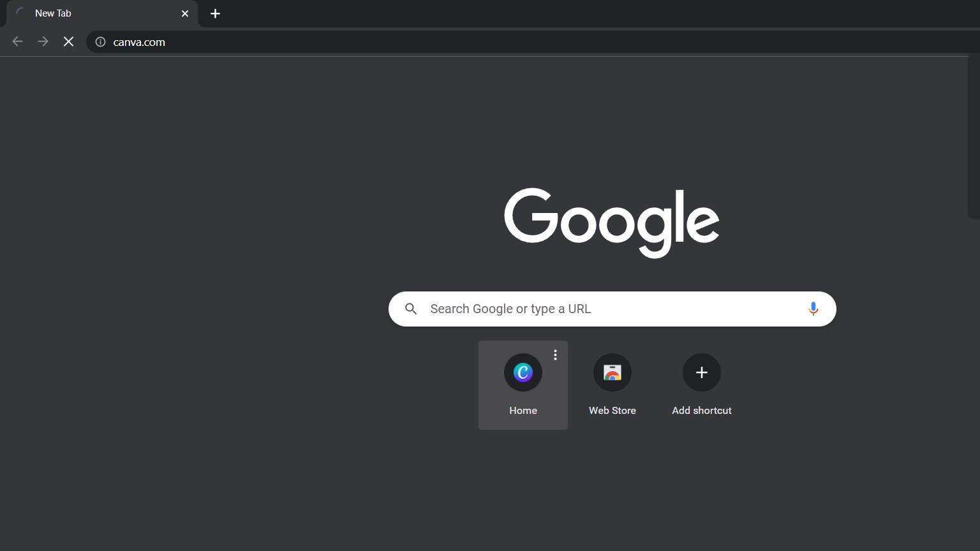
Task: View site information icon in address bar
Action: pos(100,42)
